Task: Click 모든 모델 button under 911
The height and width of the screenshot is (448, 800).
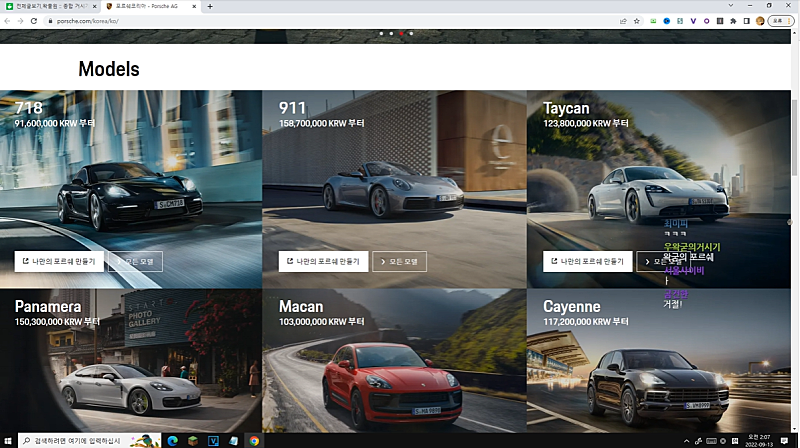Action: point(399,261)
